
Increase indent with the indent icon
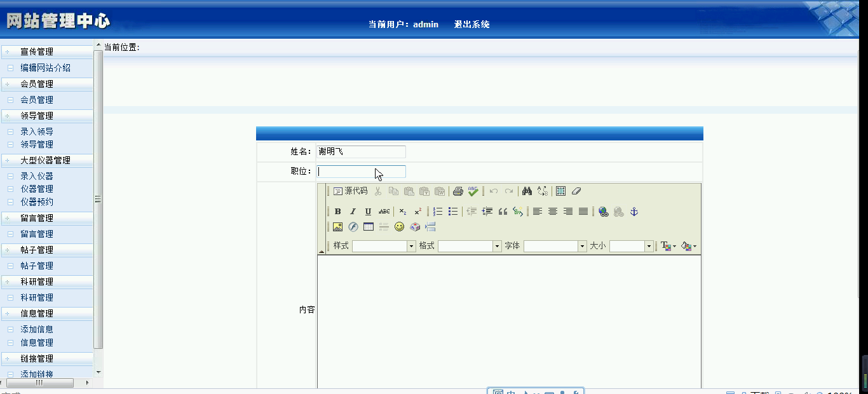(x=487, y=212)
